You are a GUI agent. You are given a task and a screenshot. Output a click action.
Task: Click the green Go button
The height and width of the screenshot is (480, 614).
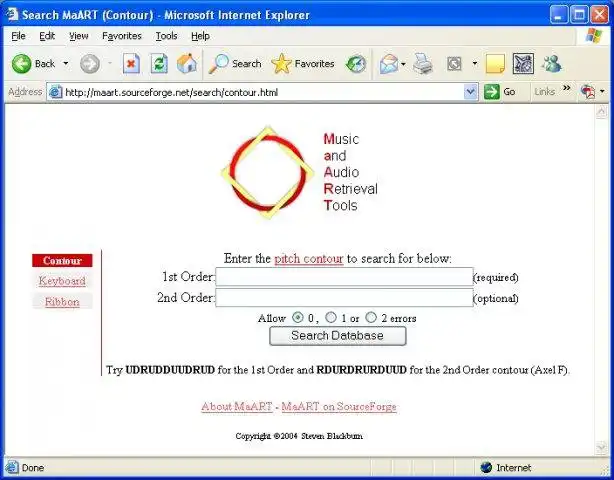[x=499, y=92]
